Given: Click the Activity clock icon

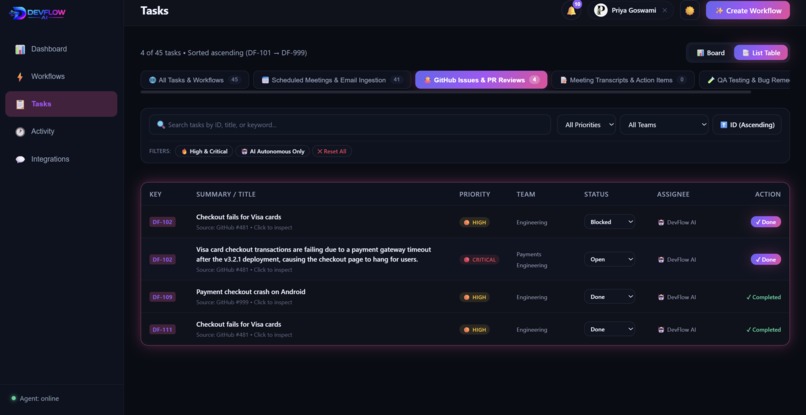Looking at the screenshot, I should click(20, 132).
